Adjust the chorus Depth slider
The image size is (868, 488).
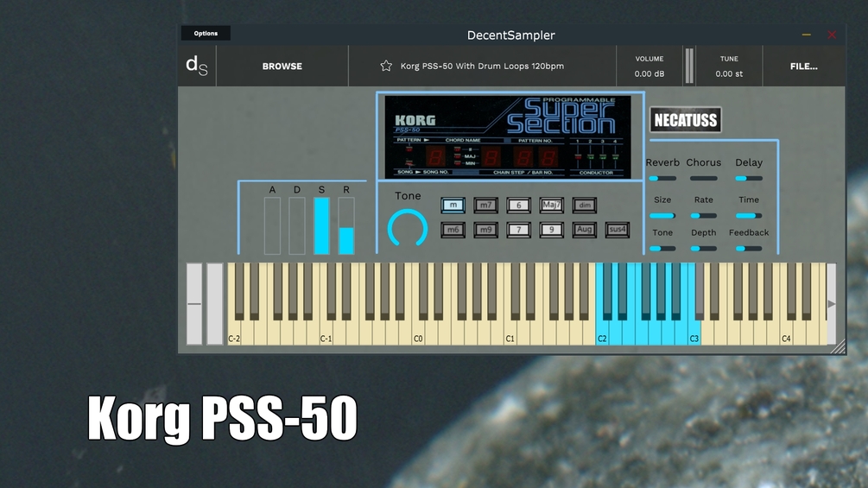[704, 249]
